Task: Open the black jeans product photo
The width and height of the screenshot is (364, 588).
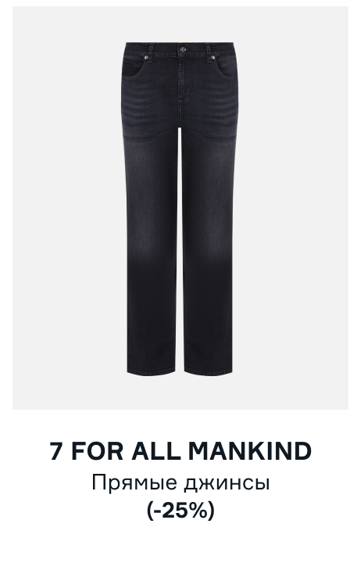Action: (180, 208)
